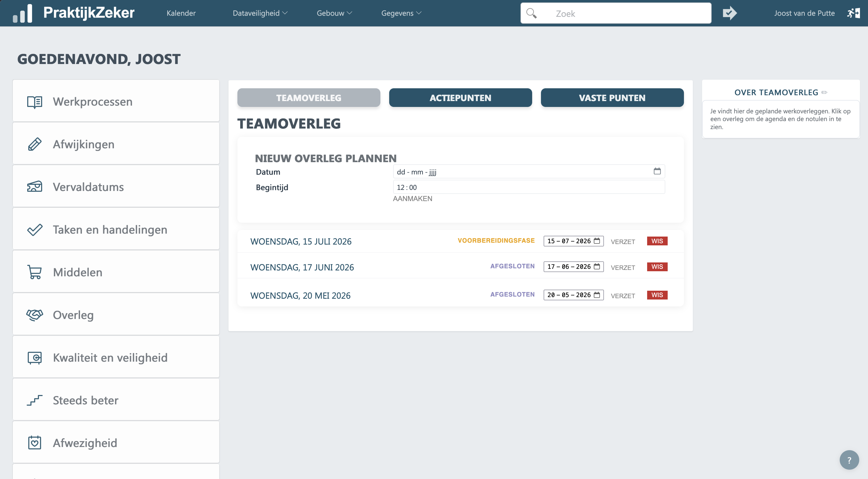Open the question mark help button
Image resolution: width=868 pixels, height=479 pixels.
[849, 460]
